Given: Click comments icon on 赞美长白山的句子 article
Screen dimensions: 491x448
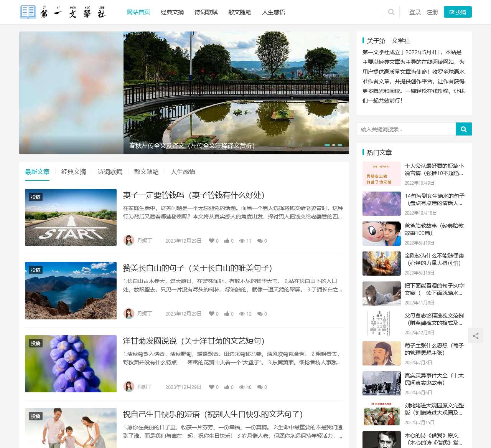Looking at the screenshot, I should click(x=260, y=314).
